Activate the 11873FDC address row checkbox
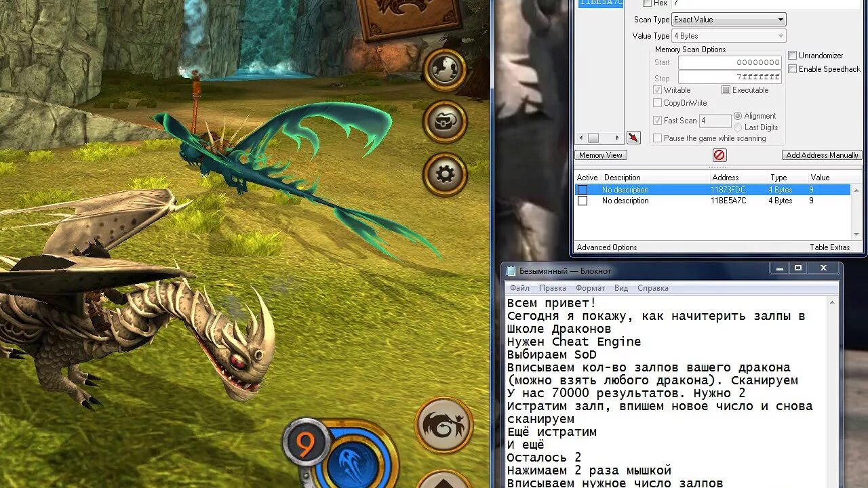 tap(582, 190)
